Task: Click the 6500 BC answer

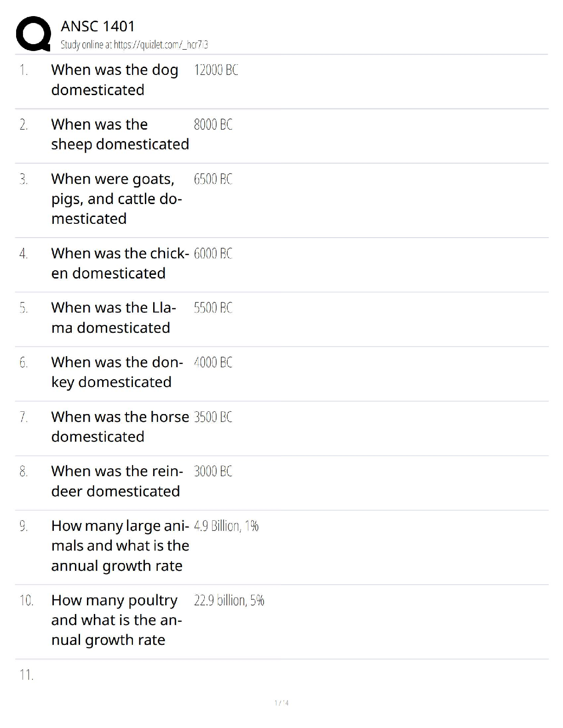Action: click(x=213, y=179)
